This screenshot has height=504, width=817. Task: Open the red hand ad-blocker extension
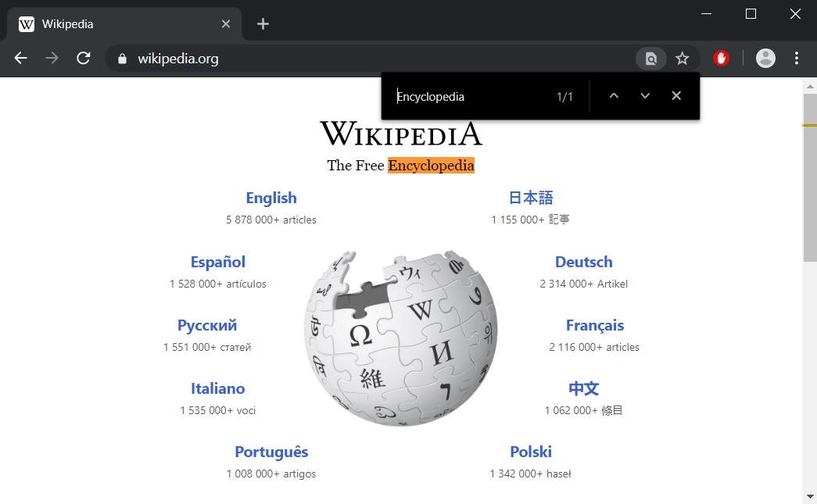[x=721, y=59]
